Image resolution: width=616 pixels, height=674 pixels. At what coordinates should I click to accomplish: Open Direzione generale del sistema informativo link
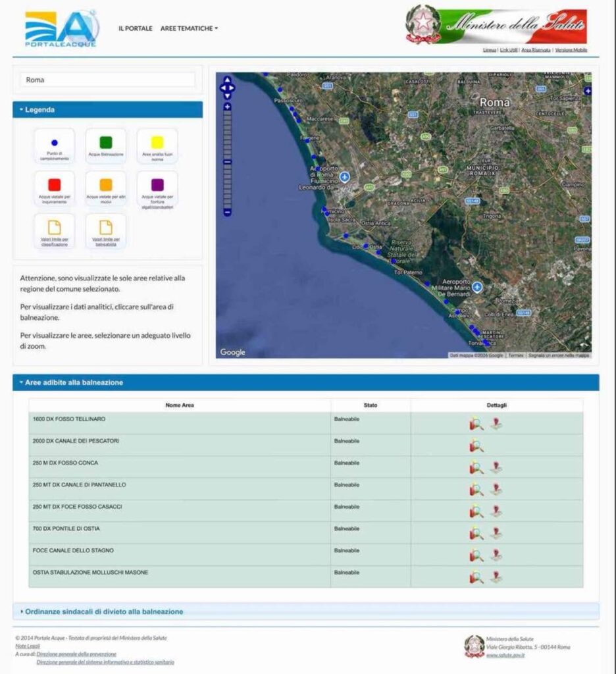105,662
